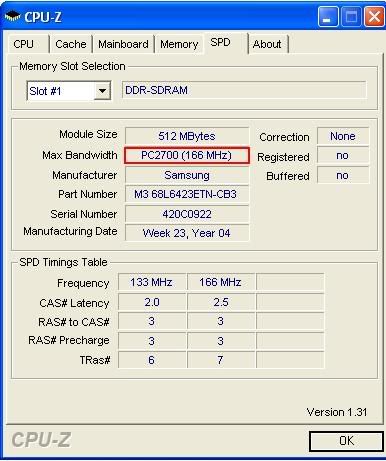Go to the Mainboard tab

123,44
